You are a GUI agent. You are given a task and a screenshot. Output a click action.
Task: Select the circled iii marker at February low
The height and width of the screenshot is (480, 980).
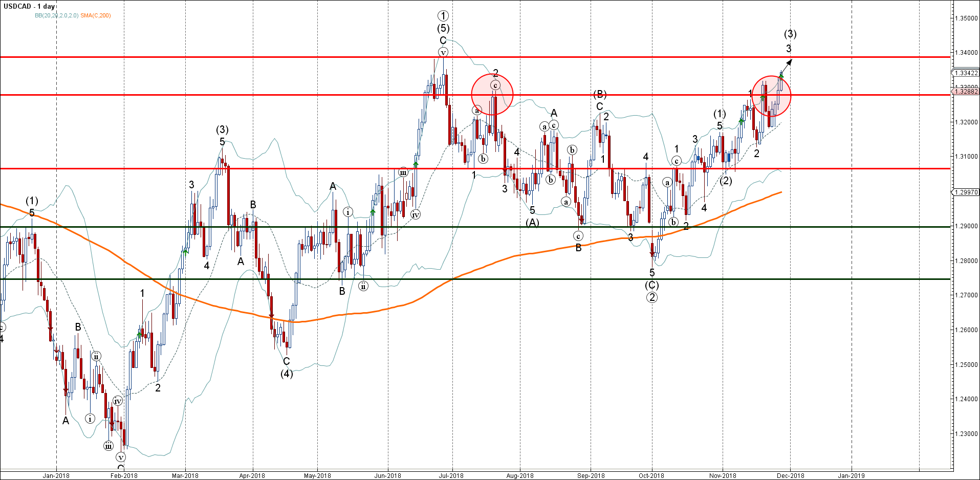point(108,446)
